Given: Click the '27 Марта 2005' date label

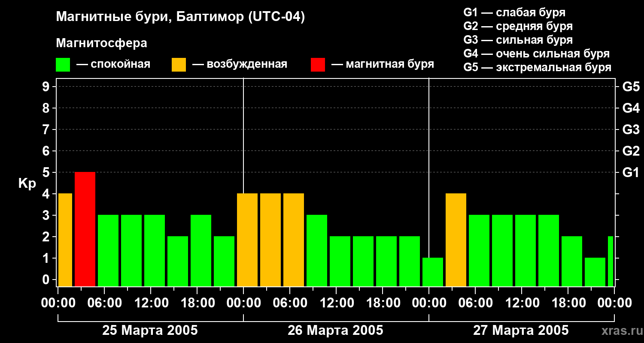Looking at the screenshot, I should (x=521, y=331).
